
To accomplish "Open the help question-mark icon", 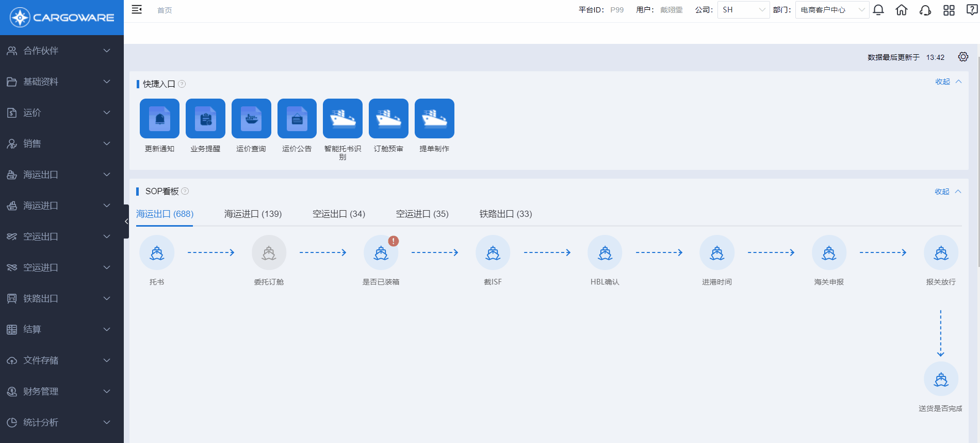I will pyautogui.click(x=972, y=10).
